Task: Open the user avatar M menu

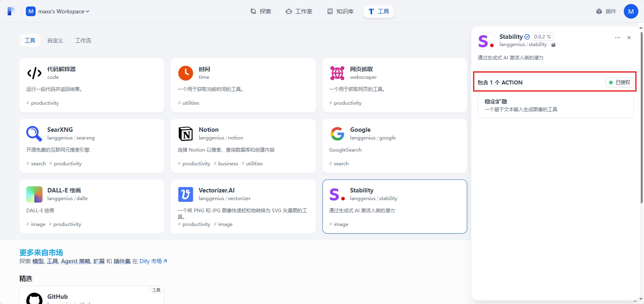Action: coord(631,11)
